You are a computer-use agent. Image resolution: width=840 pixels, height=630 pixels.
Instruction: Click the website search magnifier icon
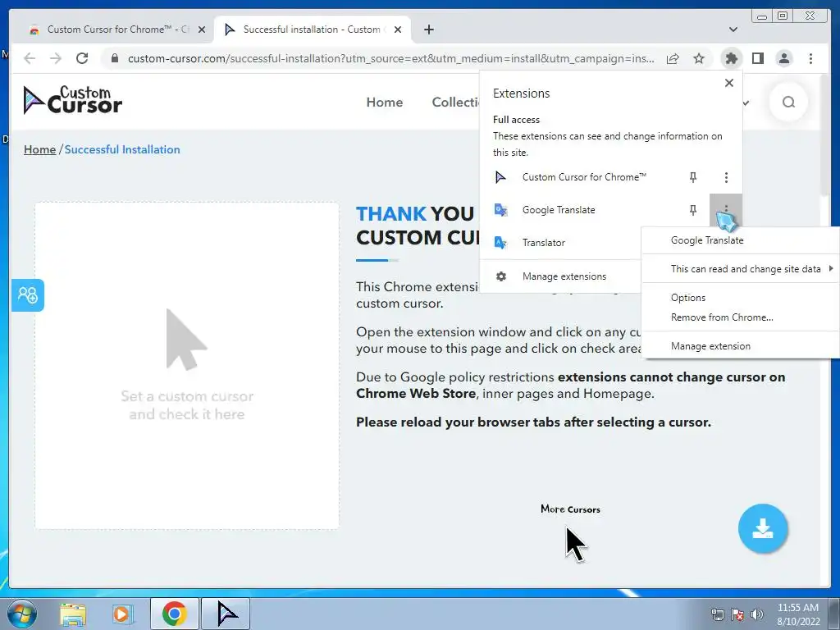(788, 102)
